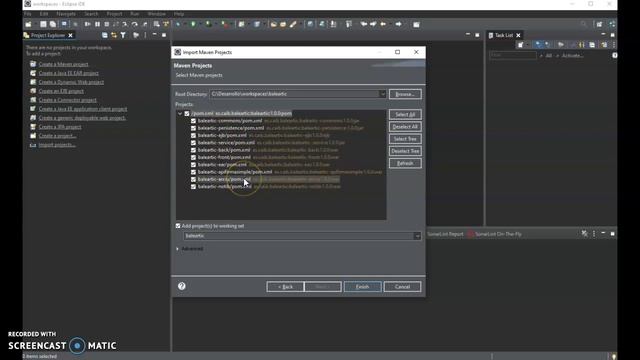
Task: Click the Save icon in the Eclipse toolbar
Action: tap(43, 24)
